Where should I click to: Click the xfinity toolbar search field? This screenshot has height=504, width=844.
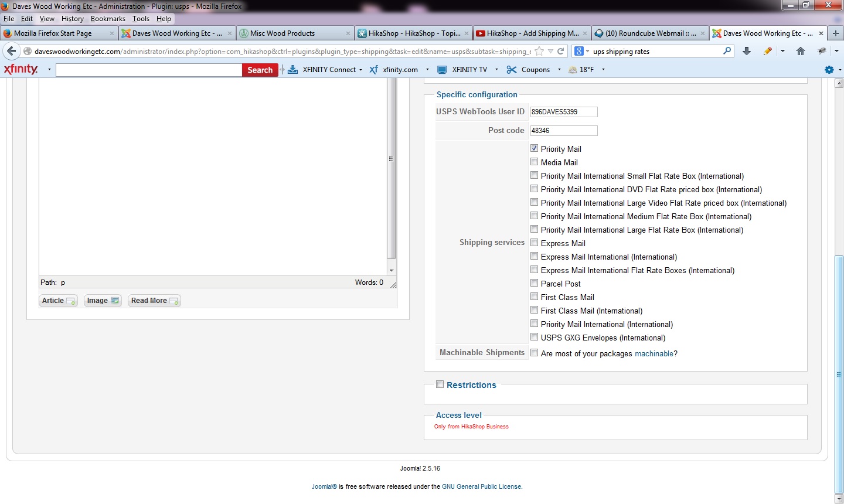149,70
